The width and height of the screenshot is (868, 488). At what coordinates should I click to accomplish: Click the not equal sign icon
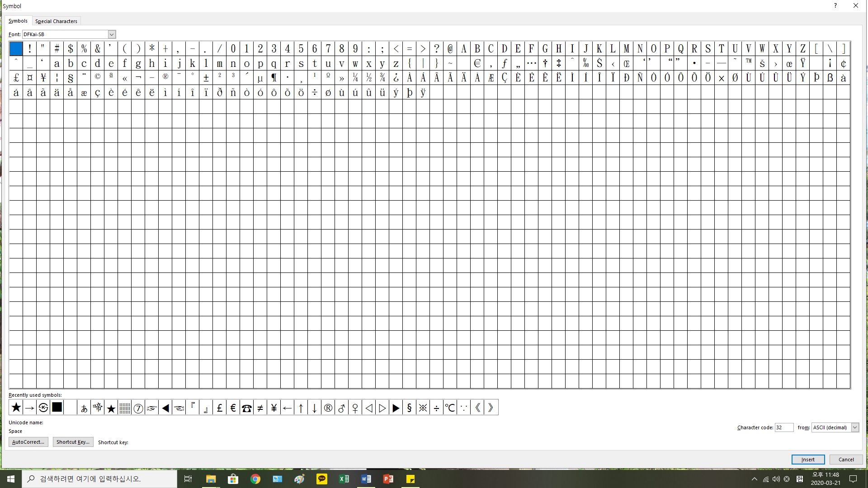(x=260, y=408)
